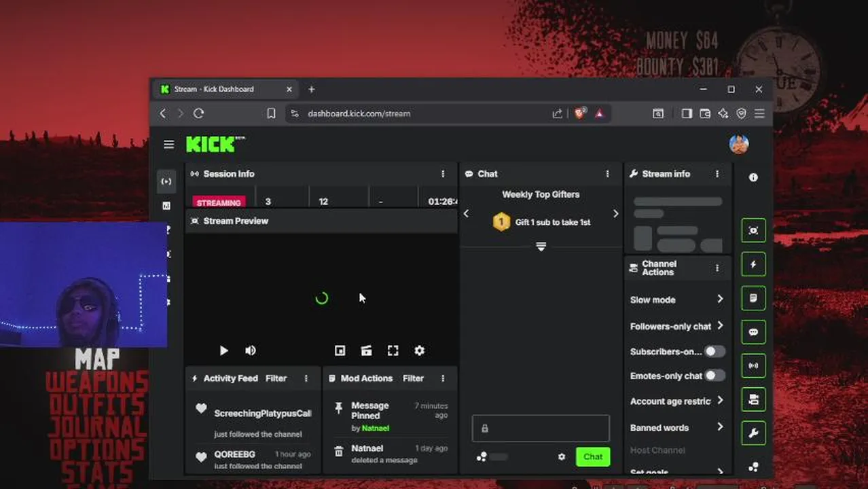
Task: Toggle Emotes-only chat switch
Action: pyautogui.click(x=714, y=375)
